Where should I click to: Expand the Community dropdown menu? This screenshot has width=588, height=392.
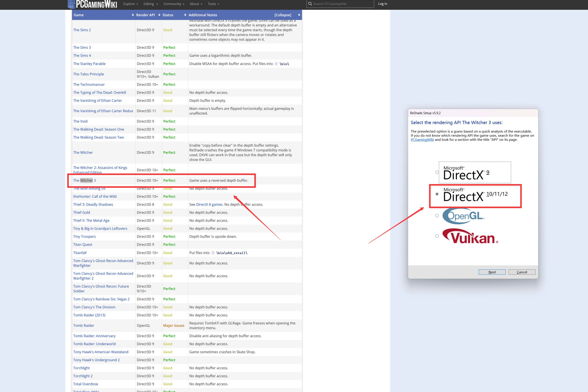(174, 4)
